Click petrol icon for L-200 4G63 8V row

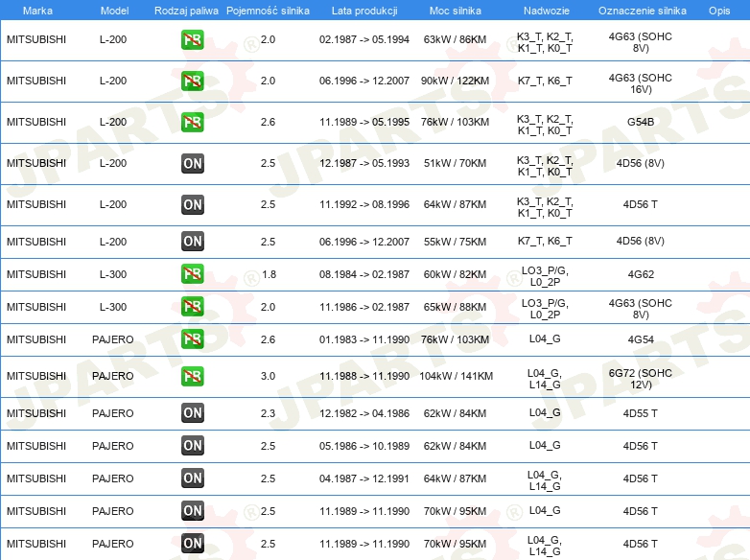pos(192,39)
